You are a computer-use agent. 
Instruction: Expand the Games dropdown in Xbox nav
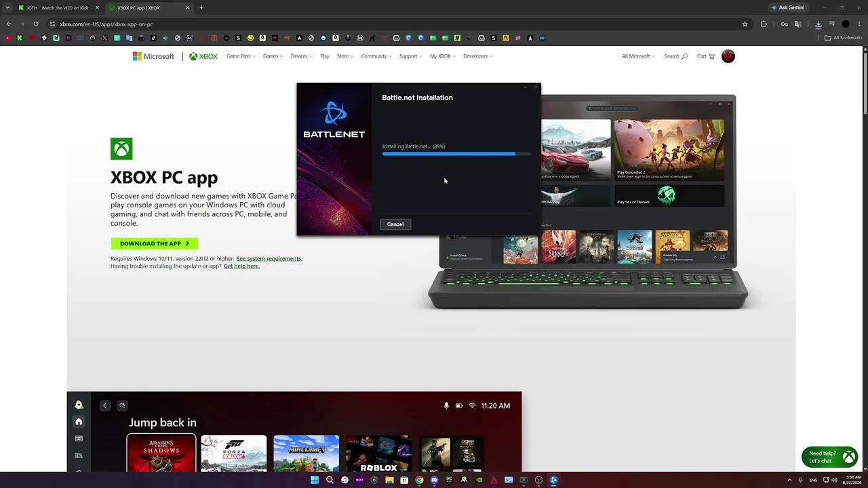click(273, 56)
